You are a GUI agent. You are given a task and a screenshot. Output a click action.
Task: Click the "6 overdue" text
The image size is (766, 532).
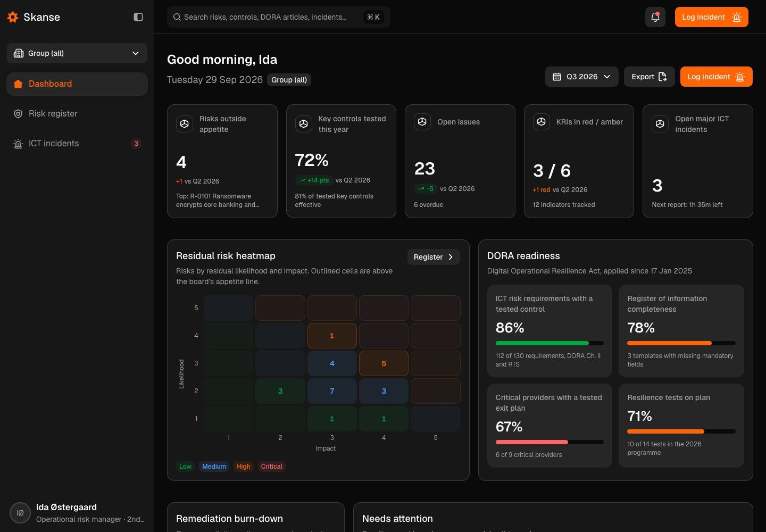tap(429, 205)
